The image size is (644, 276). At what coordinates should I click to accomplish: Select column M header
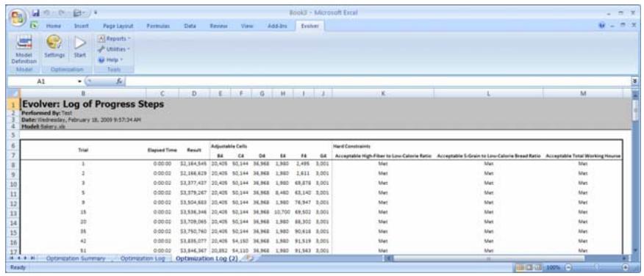pos(583,93)
